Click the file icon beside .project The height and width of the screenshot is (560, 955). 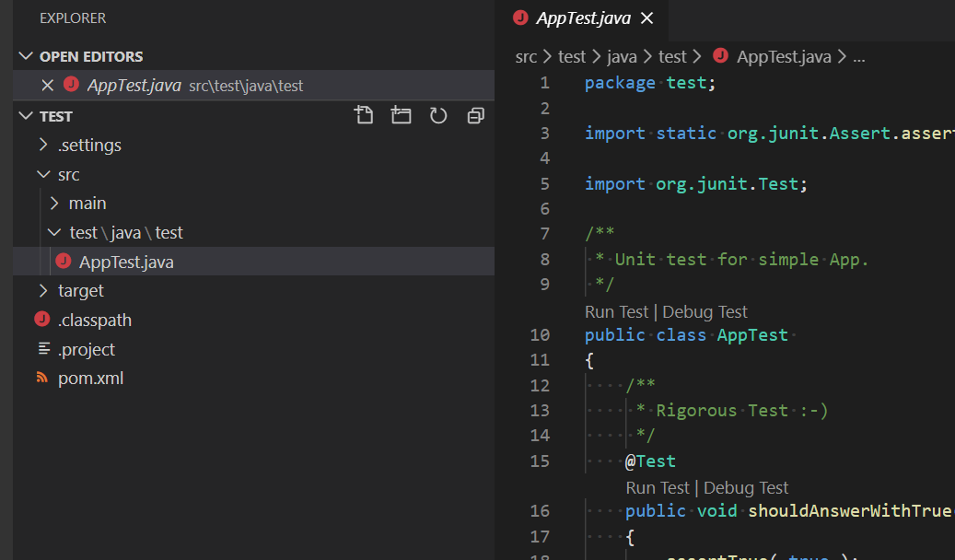[x=41, y=349]
